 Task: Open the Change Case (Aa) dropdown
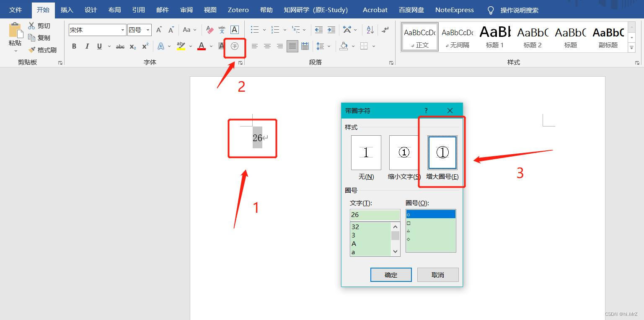[x=189, y=30]
